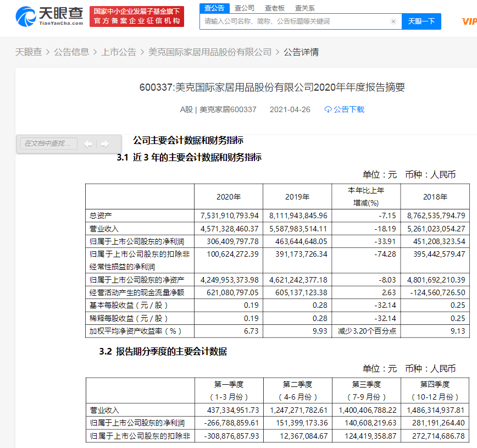Switch to the 查老板 tab
The height and width of the screenshot is (448, 477).
point(274,8)
